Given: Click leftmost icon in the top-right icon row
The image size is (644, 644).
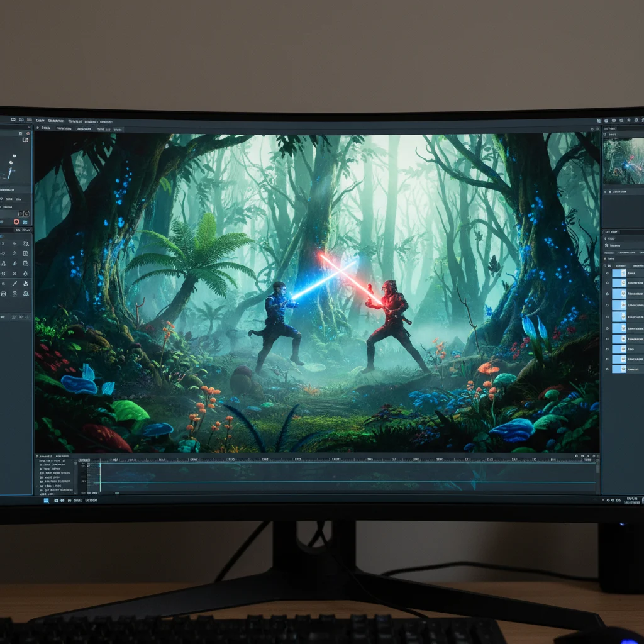Looking at the screenshot, I should coord(599,121).
